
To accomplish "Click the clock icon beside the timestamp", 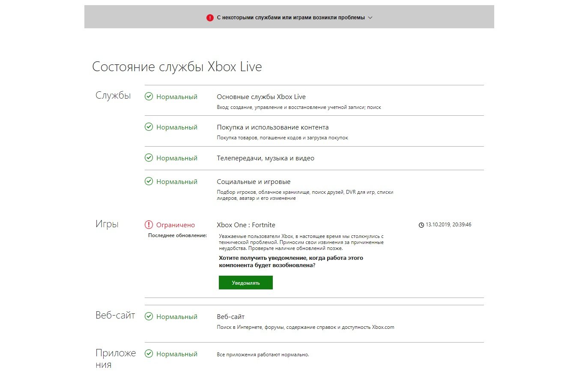I will (421, 225).
